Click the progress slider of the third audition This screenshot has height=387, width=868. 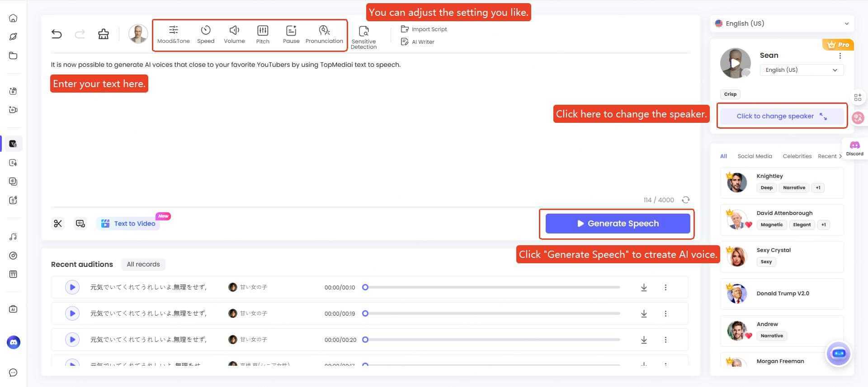(492, 340)
